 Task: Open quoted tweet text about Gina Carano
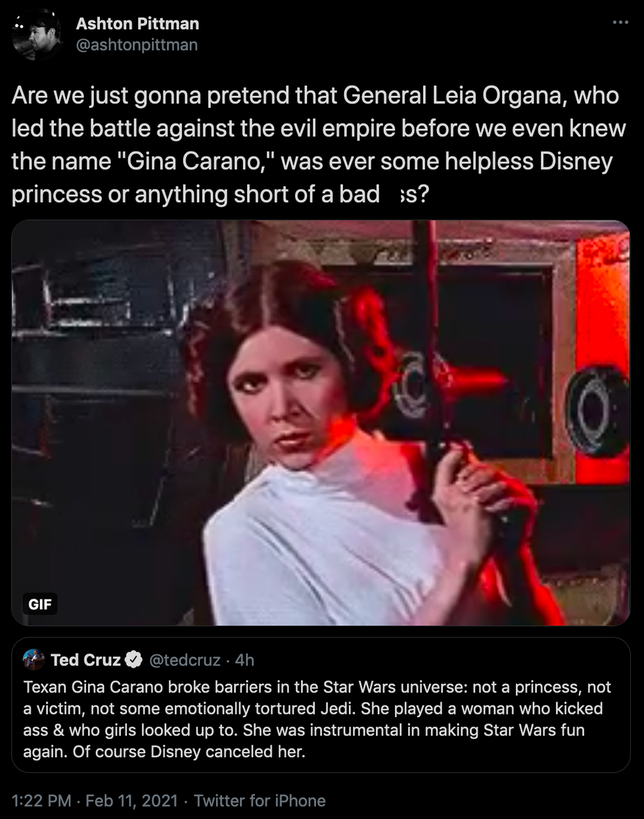click(317, 719)
